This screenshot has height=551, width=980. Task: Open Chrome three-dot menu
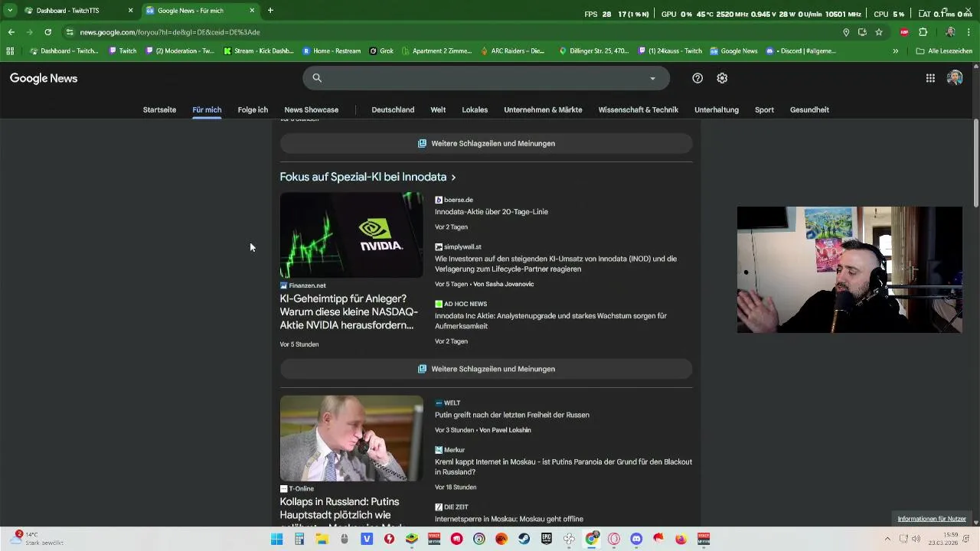click(969, 32)
